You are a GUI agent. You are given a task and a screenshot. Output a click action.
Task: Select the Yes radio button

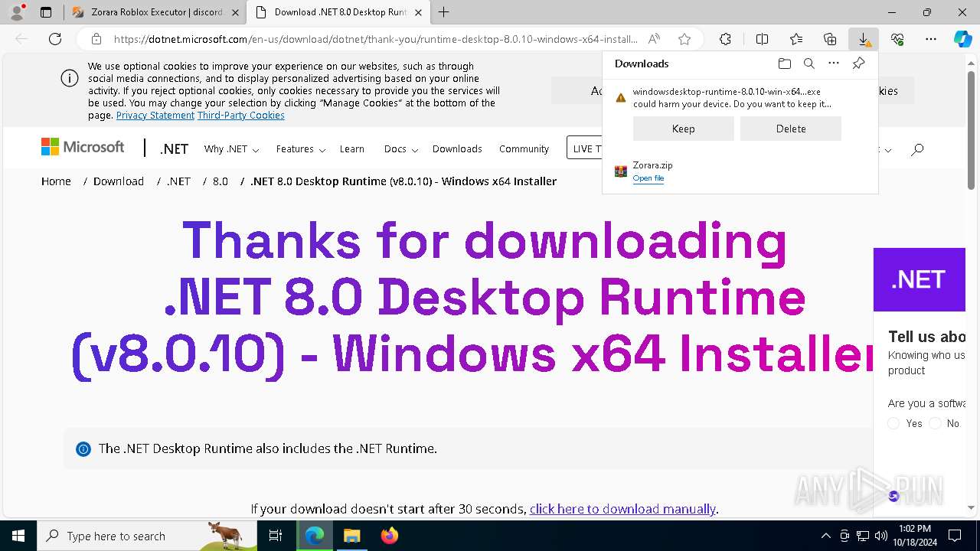[x=893, y=423]
